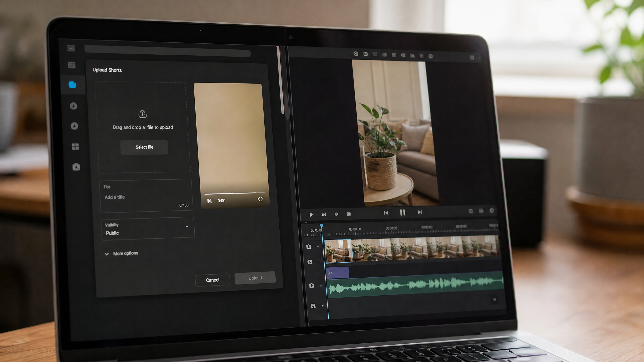Play the Shorts preview video
The width and height of the screenshot is (644, 362).
(209, 201)
